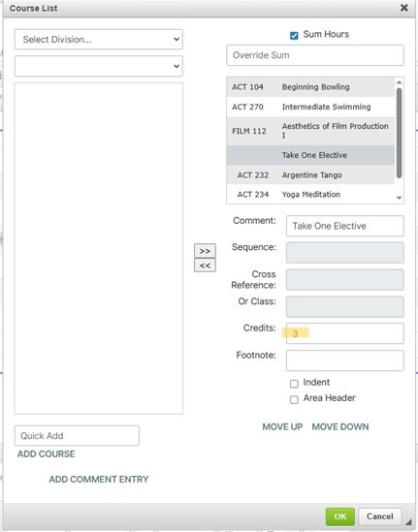Click the green OK button
The width and height of the screenshot is (418, 532).
[339, 516]
